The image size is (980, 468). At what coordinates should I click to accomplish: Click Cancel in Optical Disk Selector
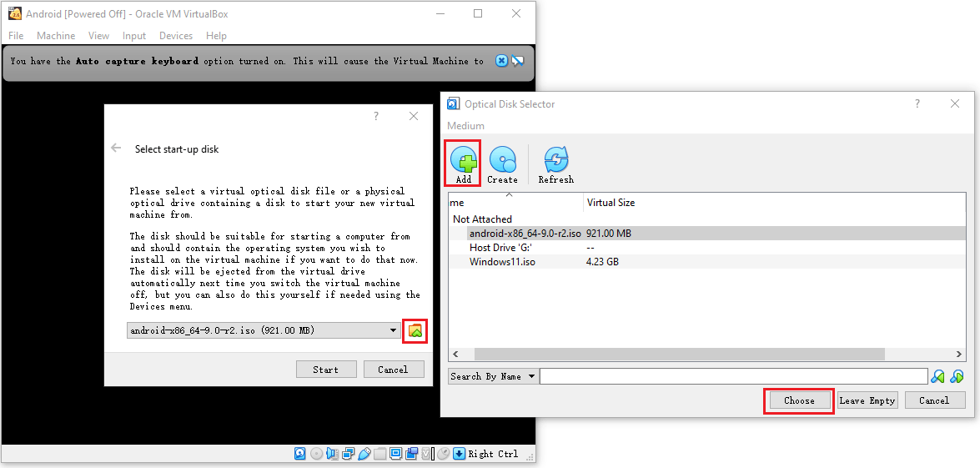pos(934,400)
